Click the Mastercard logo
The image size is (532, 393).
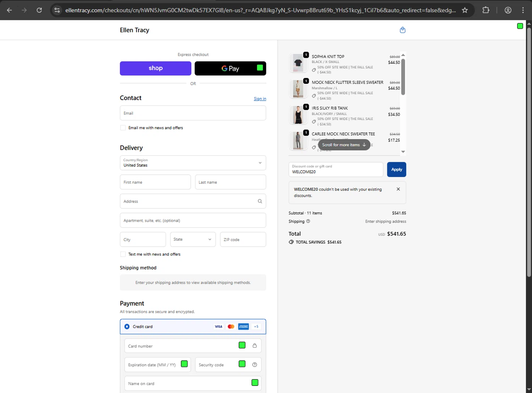click(x=231, y=327)
